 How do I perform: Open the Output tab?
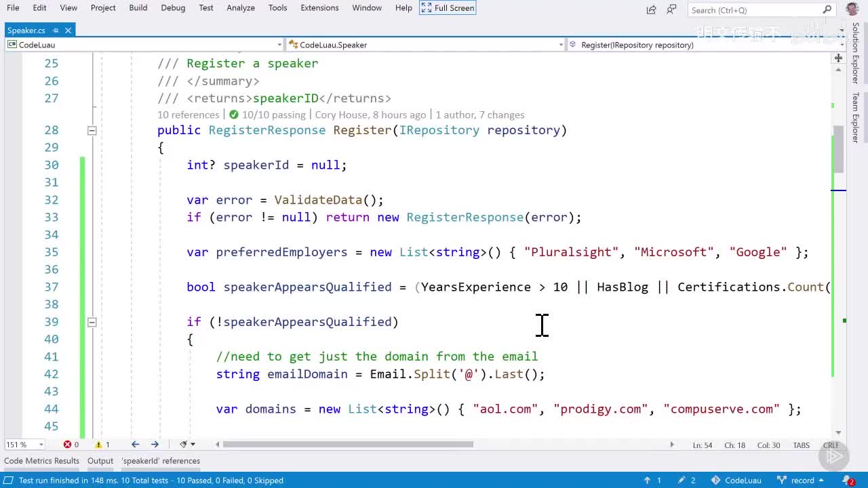(x=100, y=461)
